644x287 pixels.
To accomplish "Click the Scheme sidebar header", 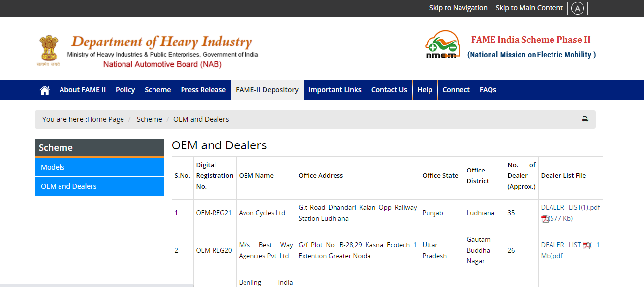I will pyautogui.click(x=99, y=147).
